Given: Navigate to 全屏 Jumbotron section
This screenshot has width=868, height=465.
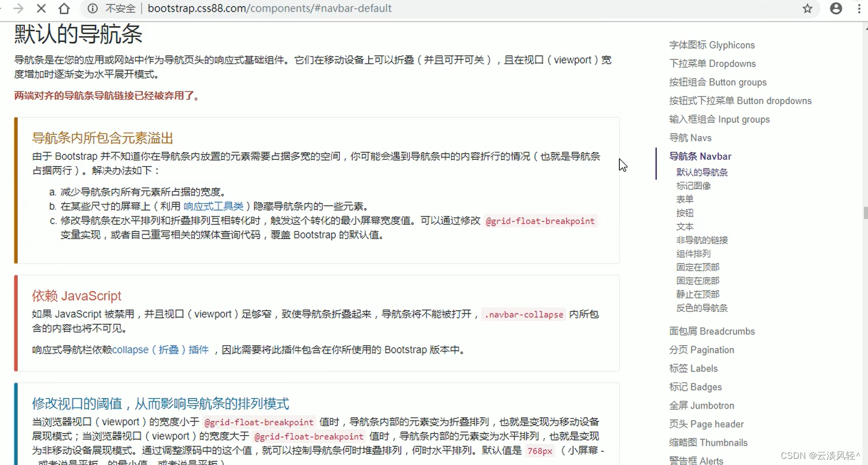Looking at the screenshot, I should [702, 405].
